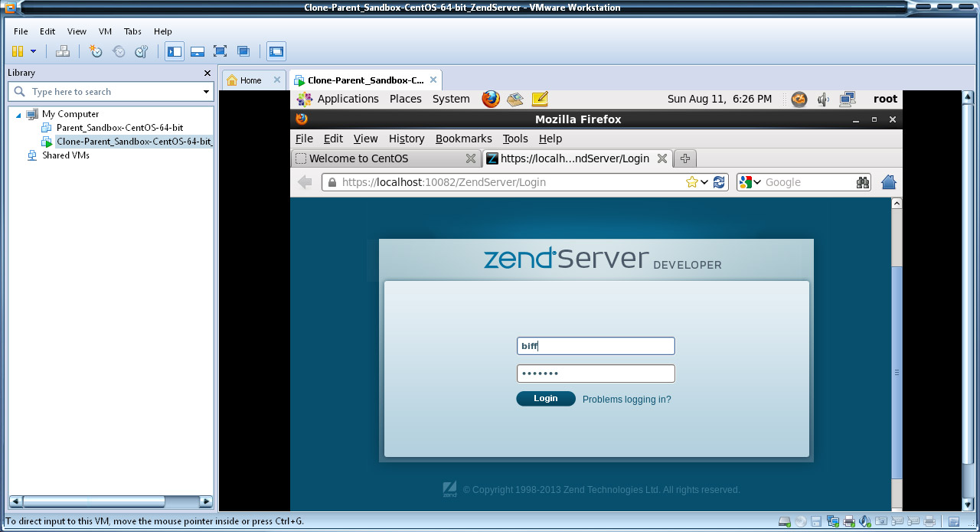Close the Welcome to CentOS tab
This screenshot has width=980, height=532.
pyautogui.click(x=471, y=158)
